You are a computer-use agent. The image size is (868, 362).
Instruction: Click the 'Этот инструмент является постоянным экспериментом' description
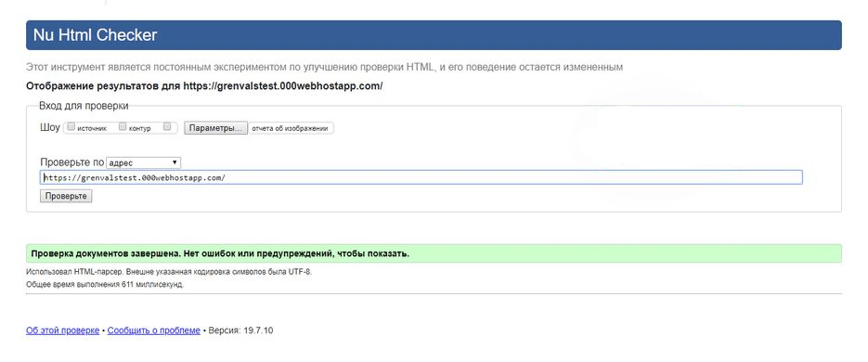[324, 67]
